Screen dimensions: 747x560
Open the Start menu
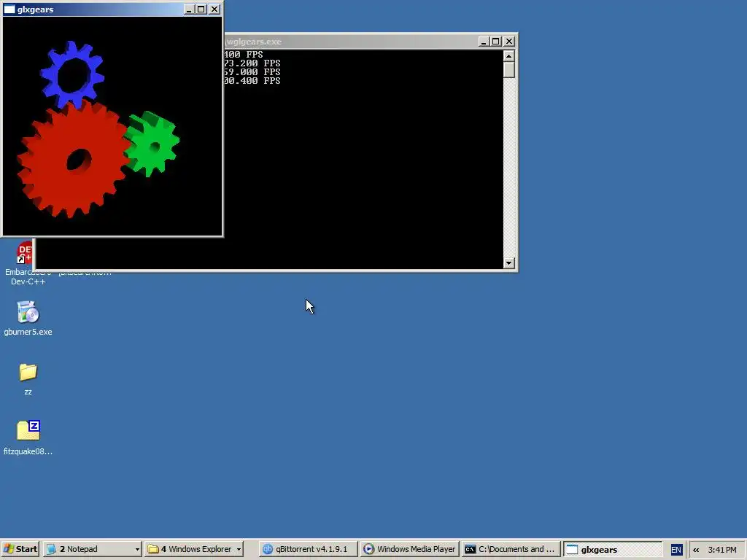(20, 549)
